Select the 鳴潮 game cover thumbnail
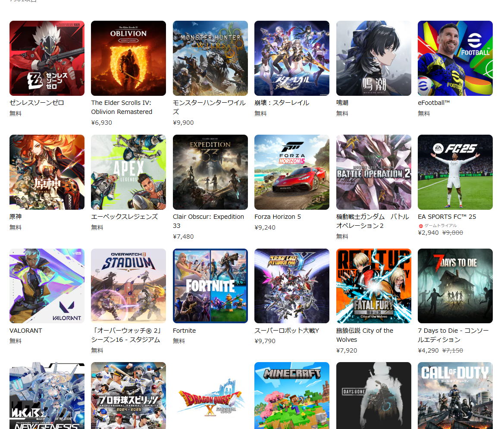This screenshot has width=504, height=429. (x=374, y=58)
